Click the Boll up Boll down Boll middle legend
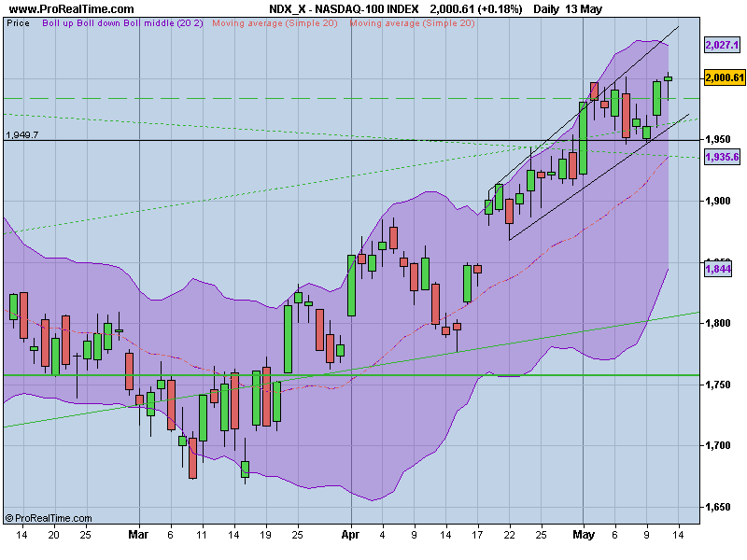 [x=123, y=22]
